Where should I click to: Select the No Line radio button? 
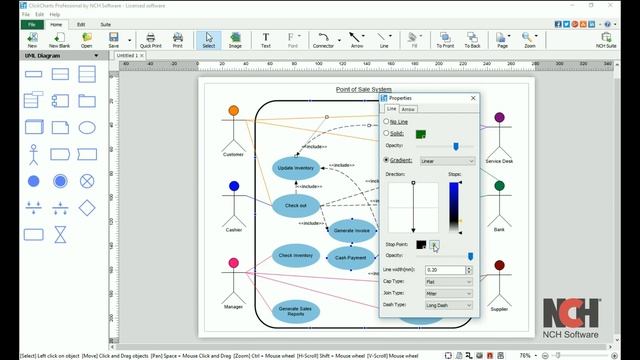click(386, 122)
